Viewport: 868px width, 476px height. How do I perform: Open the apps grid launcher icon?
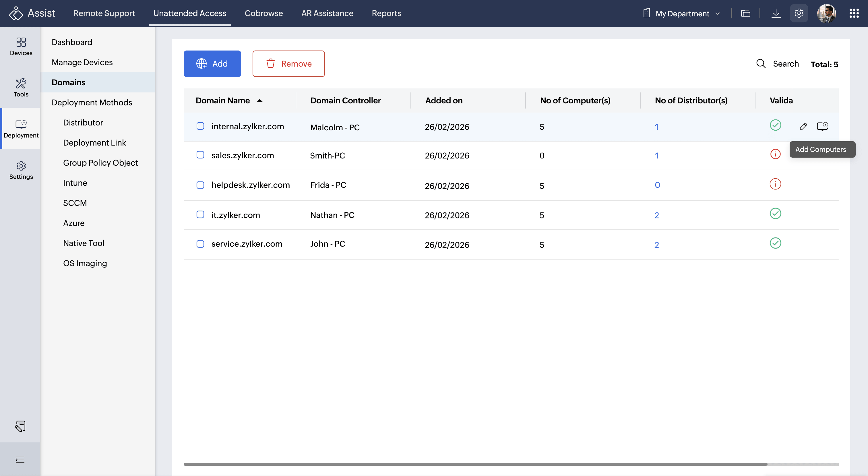pyautogui.click(x=854, y=13)
